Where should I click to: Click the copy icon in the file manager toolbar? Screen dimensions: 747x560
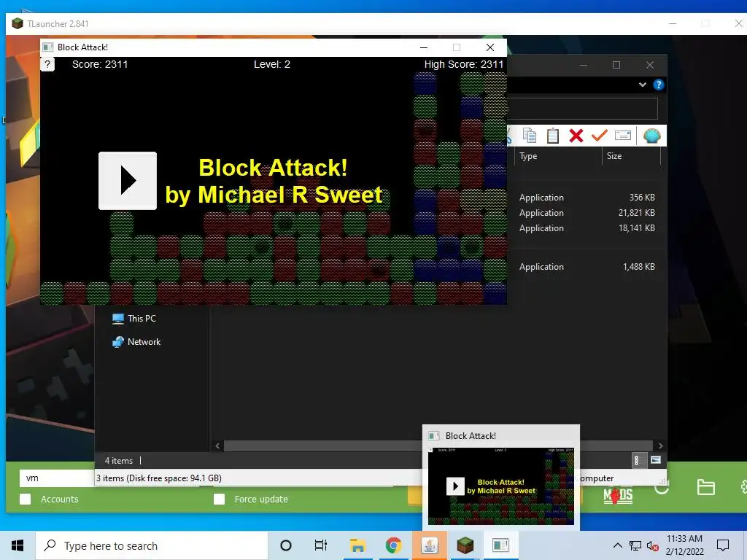pos(530,136)
